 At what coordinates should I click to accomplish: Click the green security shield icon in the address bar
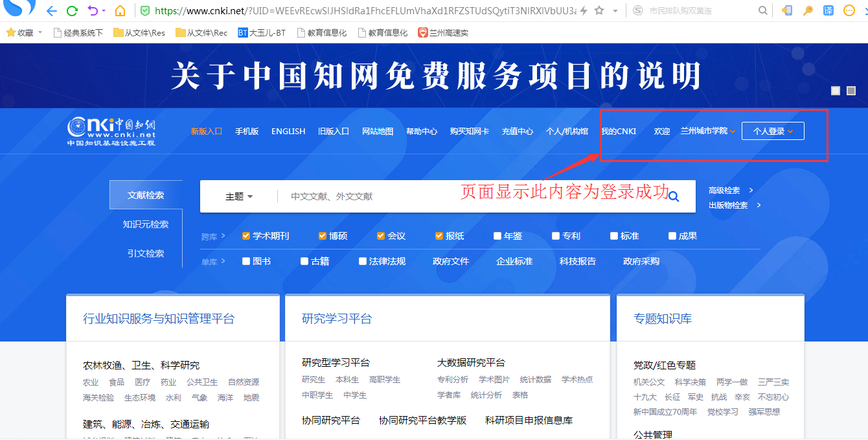click(145, 10)
